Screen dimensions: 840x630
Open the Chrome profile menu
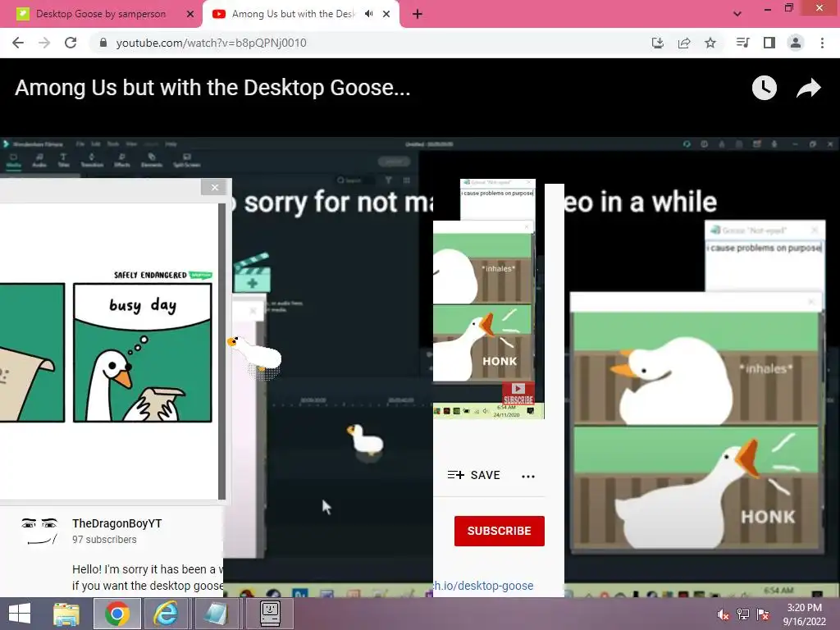tap(796, 43)
